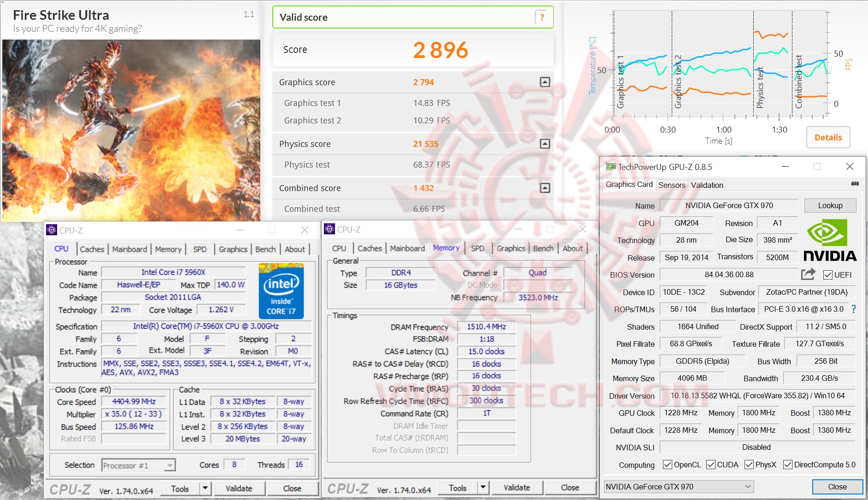Viewport: 868px width, 500px height.
Task: Open Caches tab in left CPU-Z window
Action: click(92, 249)
